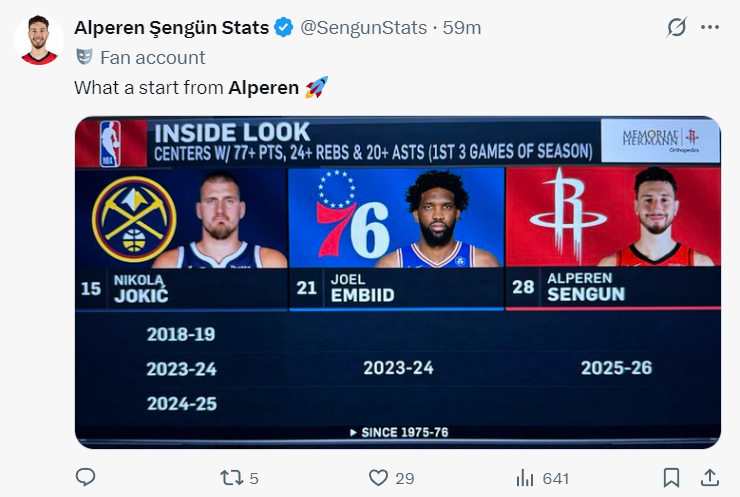Open Alperen Şengün Stats display name

pos(171,28)
